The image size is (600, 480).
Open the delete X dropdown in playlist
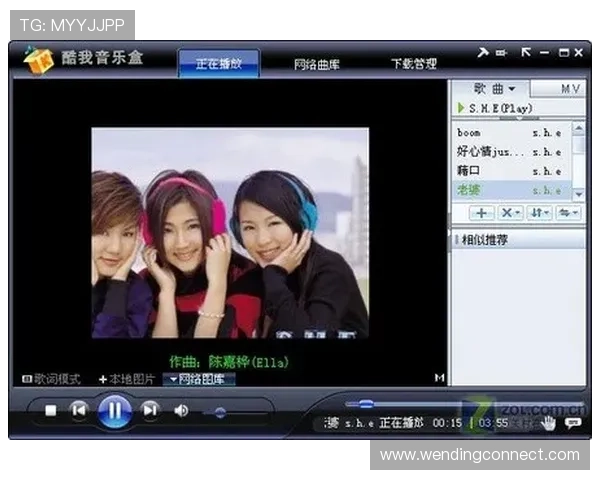coord(510,213)
